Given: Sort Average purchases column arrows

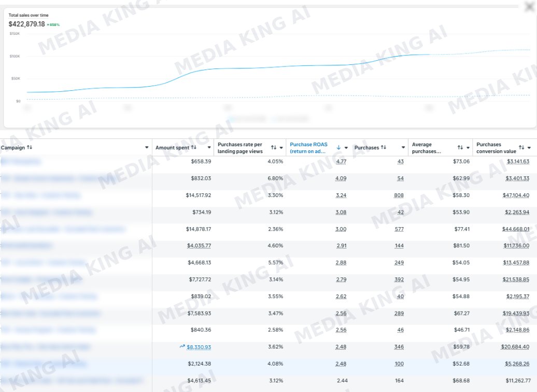Looking at the screenshot, I should [x=460, y=148].
